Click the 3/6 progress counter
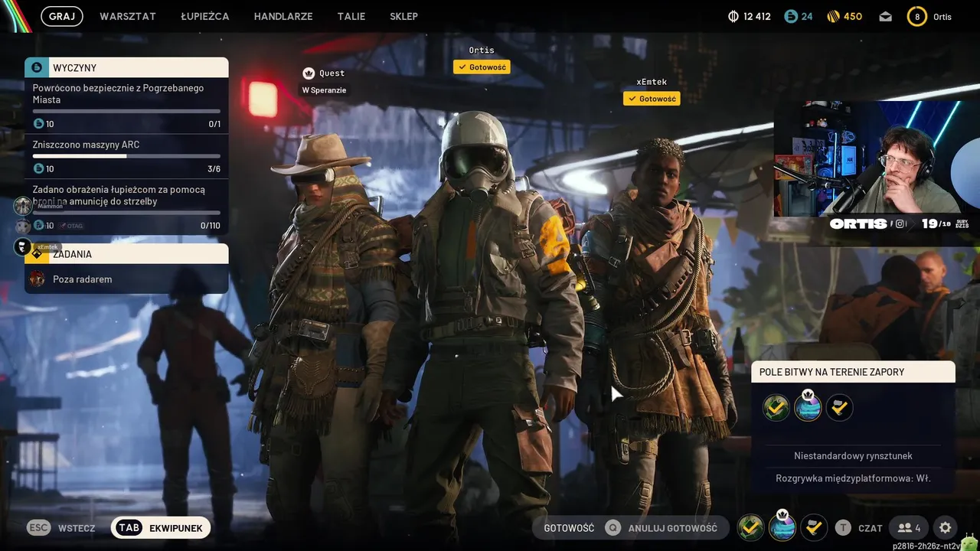 point(214,169)
